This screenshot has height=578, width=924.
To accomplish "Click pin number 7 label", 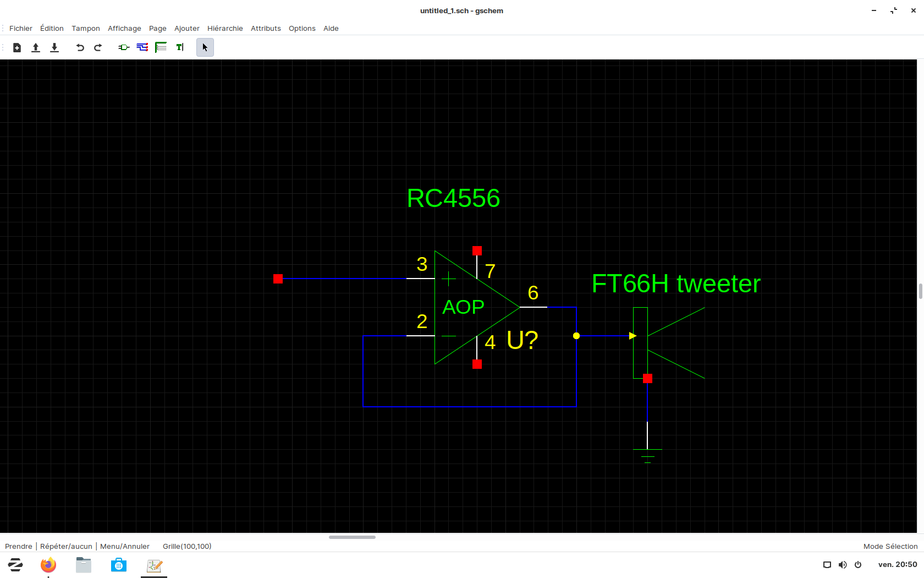I will click(x=491, y=271).
